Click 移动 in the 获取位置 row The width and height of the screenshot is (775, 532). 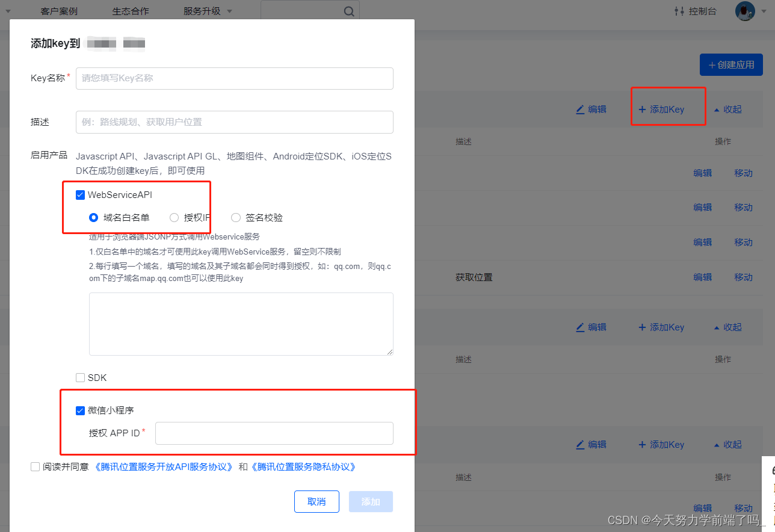743,277
